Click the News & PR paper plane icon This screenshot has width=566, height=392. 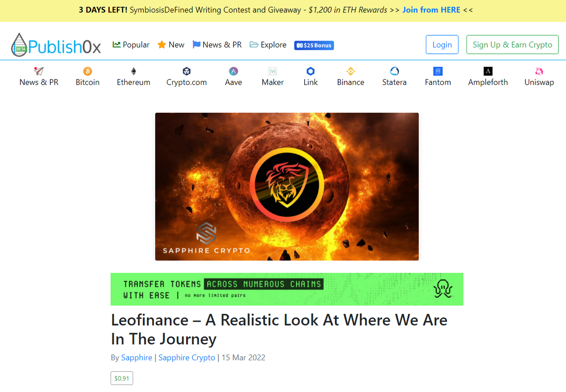(39, 71)
